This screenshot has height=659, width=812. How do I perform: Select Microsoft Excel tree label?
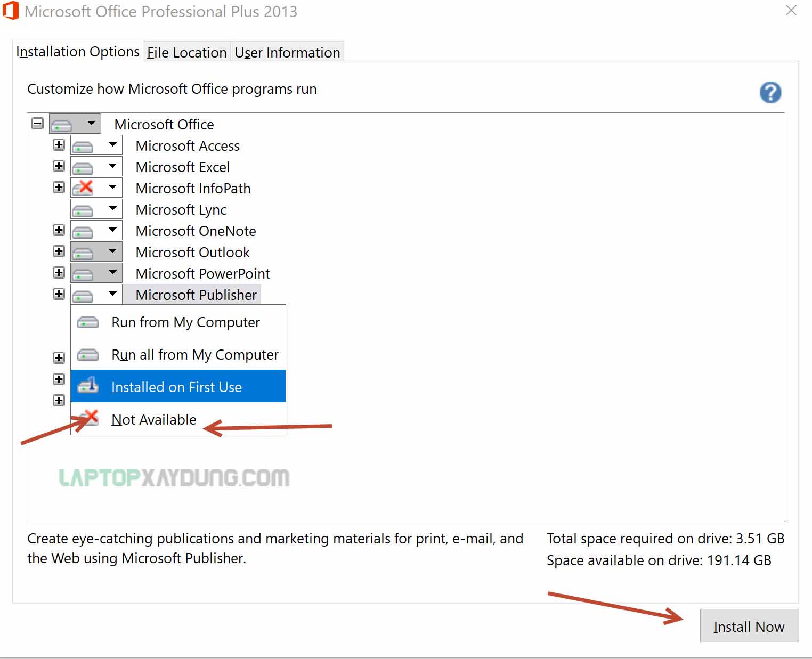point(183,167)
